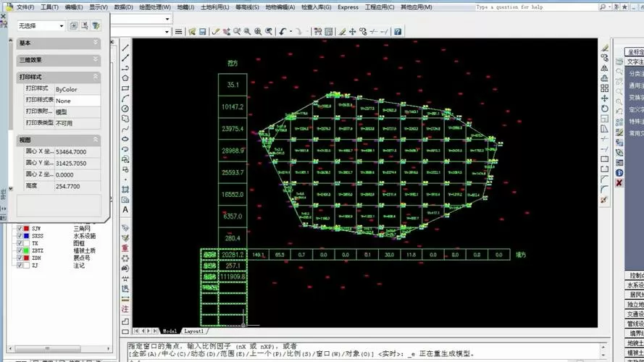644x362 pixels.
Task: Open the 数据(D) menu
Action: [x=123, y=7]
